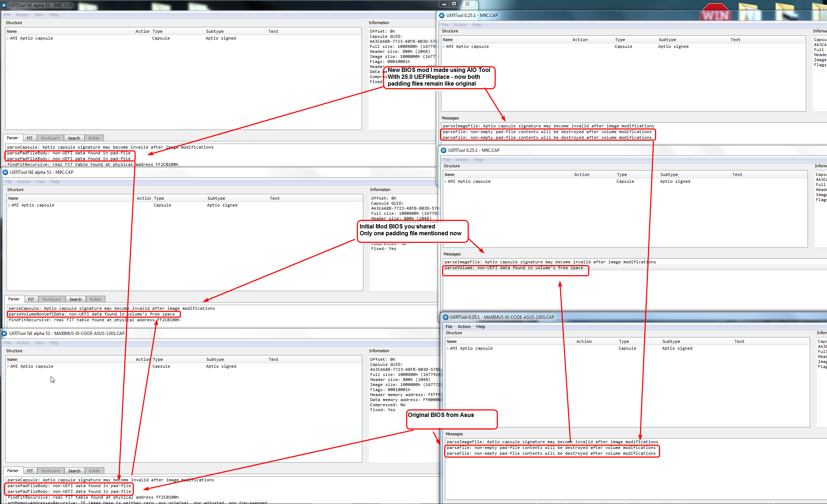Select BootGuard tab in bottom-left window

[50, 470]
